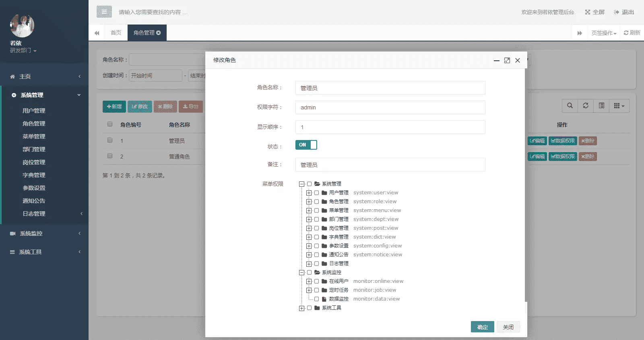This screenshot has height=340, width=644.
Task: Click 删除 for the 普通角色 row
Action: coord(588,157)
